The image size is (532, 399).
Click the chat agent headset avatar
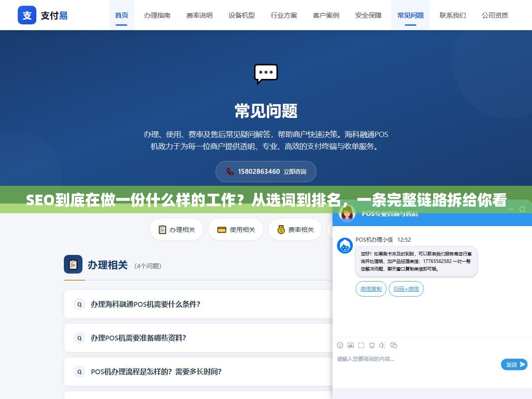pos(345,246)
